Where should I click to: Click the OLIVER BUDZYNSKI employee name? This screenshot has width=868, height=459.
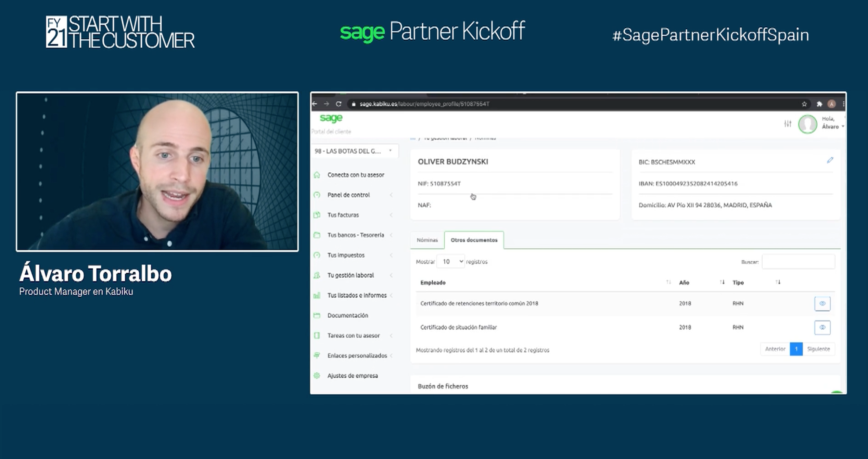[x=453, y=162]
